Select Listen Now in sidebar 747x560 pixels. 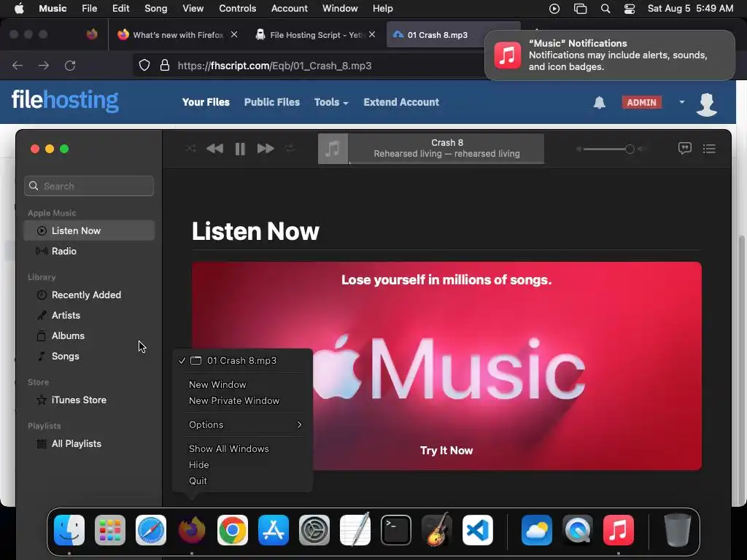(x=89, y=230)
